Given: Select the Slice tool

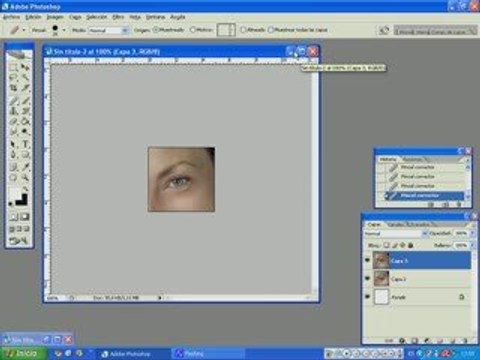Looking at the screenshot, I should click(x=25, y=88).
